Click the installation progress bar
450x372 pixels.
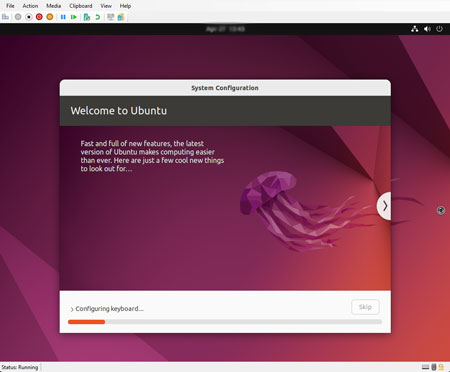[x=225, y=322]
